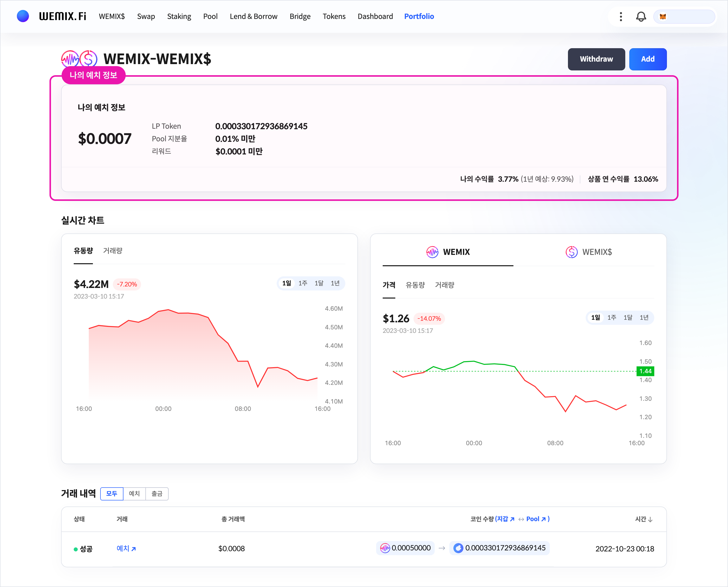Click the Withdraw button
This screenshot has width=728, height=587.
[596, 59]
